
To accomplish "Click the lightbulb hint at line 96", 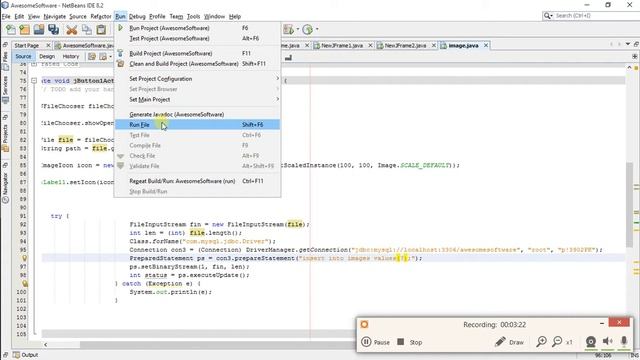I will point(24,258).
